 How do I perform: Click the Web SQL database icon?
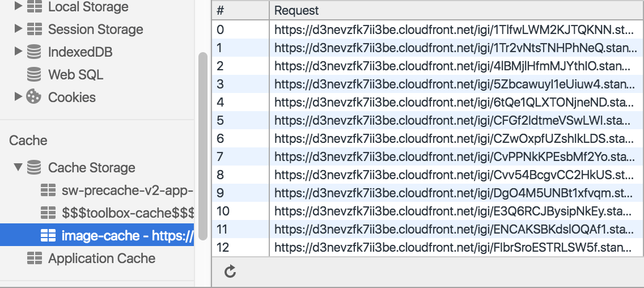35,75
